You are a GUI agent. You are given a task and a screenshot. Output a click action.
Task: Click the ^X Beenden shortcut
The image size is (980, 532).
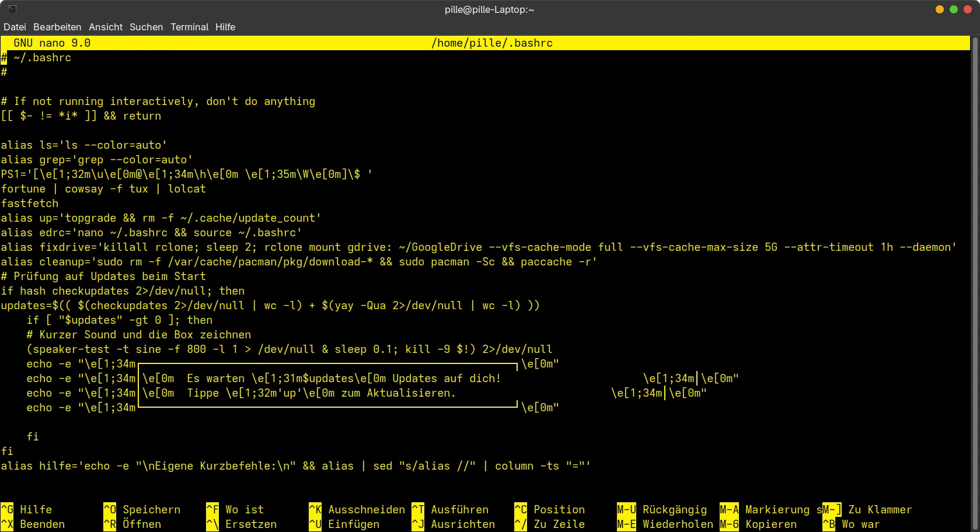[33, 524]
